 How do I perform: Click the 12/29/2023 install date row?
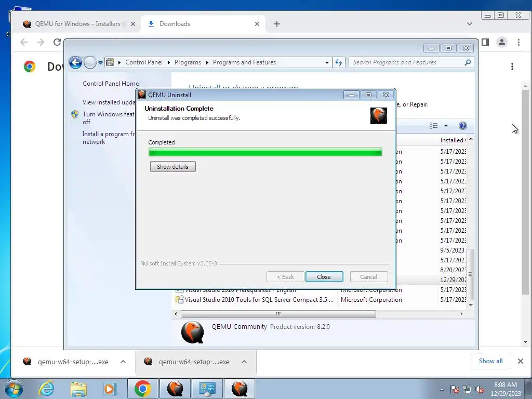point(453,280)
